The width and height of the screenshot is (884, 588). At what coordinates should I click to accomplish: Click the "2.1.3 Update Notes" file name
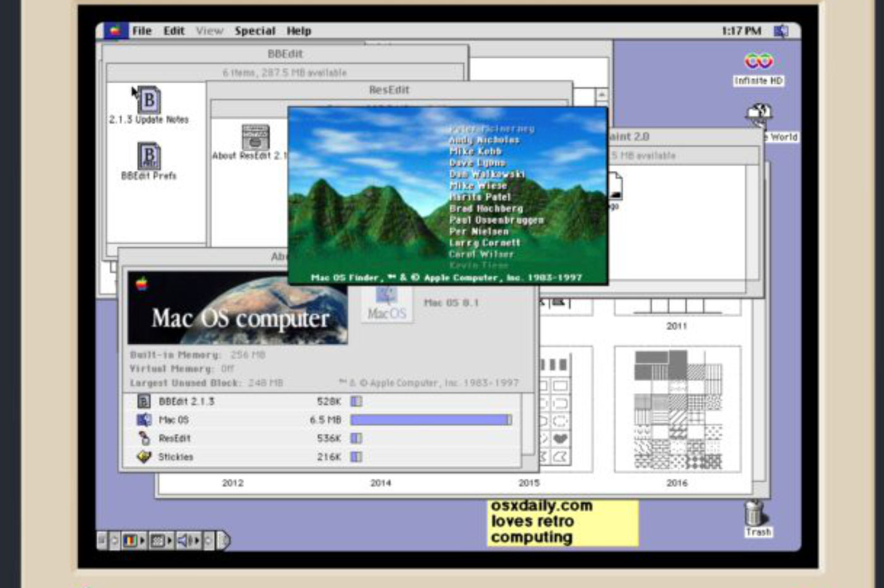(x=149, y=120)
